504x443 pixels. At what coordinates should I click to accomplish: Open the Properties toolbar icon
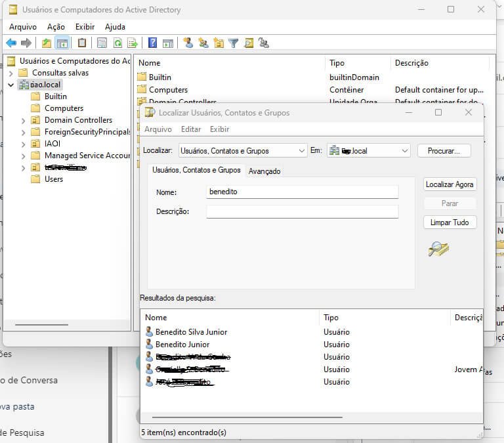coord(102,43)
